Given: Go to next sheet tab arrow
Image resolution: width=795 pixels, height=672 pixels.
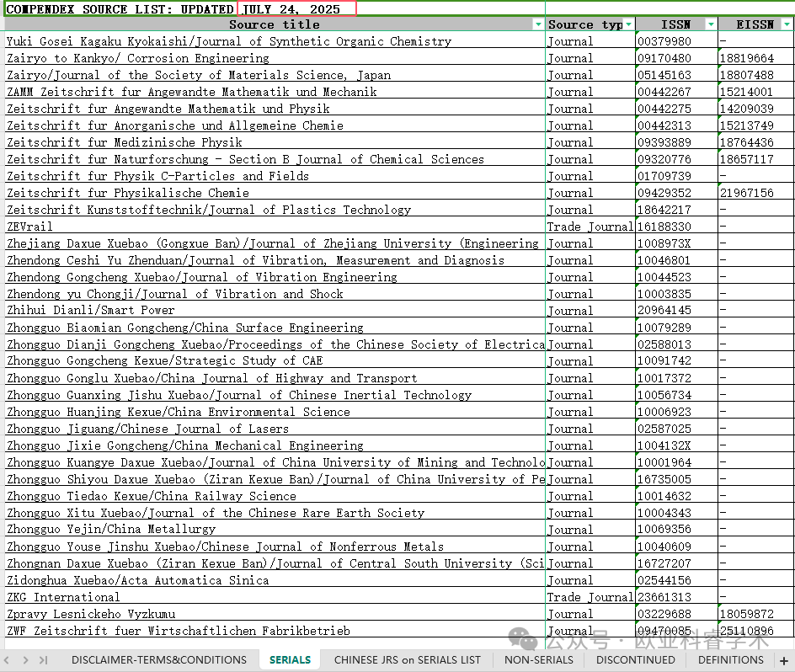Looking at the screenshot, I should pos(25,660).
